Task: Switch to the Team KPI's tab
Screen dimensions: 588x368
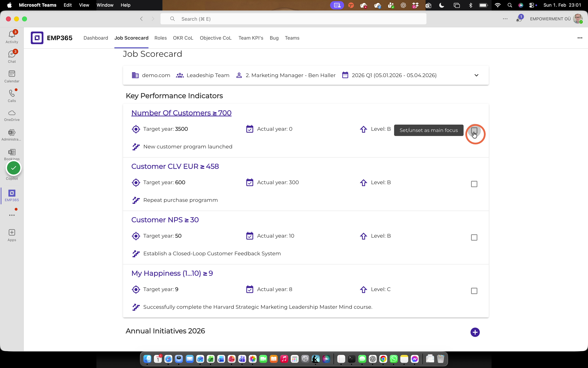Action: point(251,38)
